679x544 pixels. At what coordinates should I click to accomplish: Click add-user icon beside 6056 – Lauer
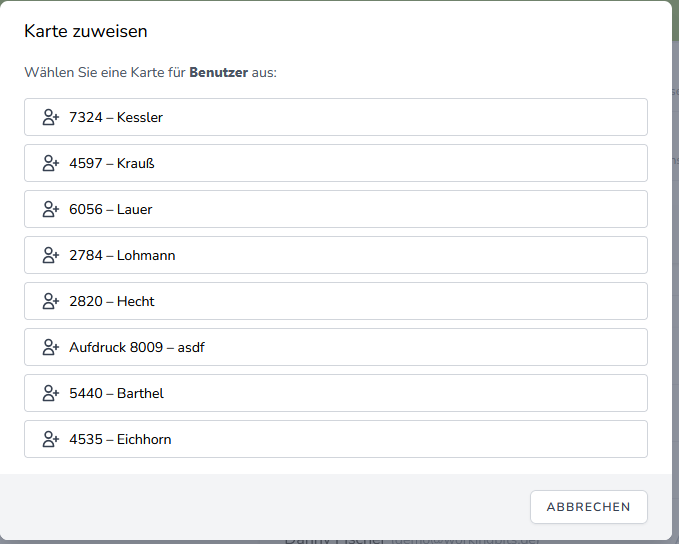(x=51, y=209)
